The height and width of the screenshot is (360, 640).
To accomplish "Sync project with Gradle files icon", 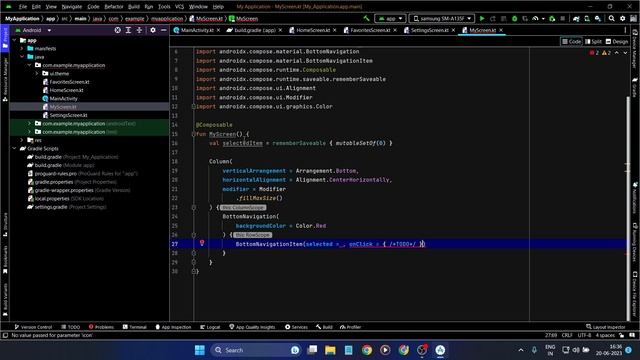I will coord(576,18).
